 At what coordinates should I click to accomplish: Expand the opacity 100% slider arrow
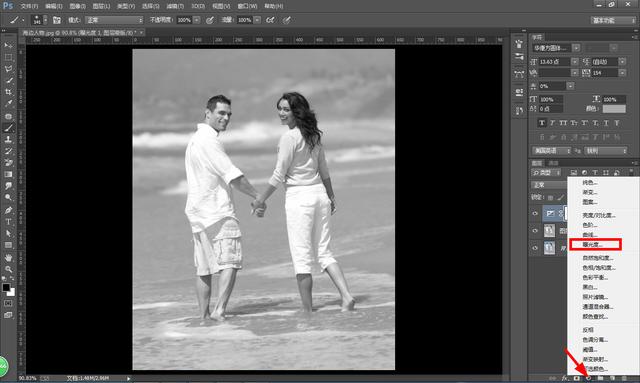197,20
